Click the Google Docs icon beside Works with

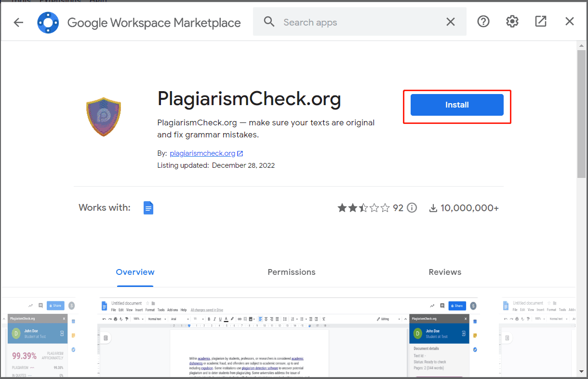tap(148, 208)
